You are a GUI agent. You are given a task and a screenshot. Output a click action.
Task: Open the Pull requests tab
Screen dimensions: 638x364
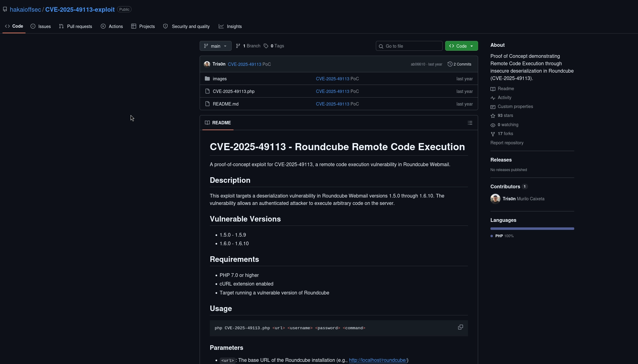[75, 26]
